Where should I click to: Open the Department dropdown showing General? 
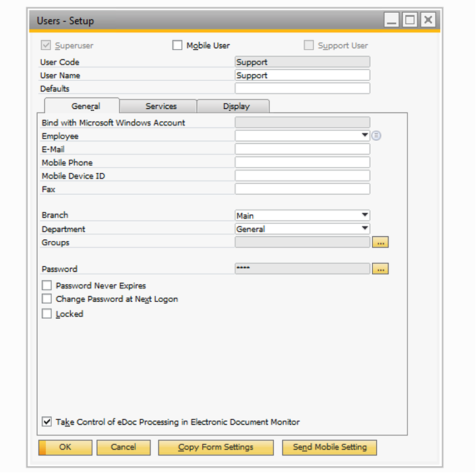365,228
